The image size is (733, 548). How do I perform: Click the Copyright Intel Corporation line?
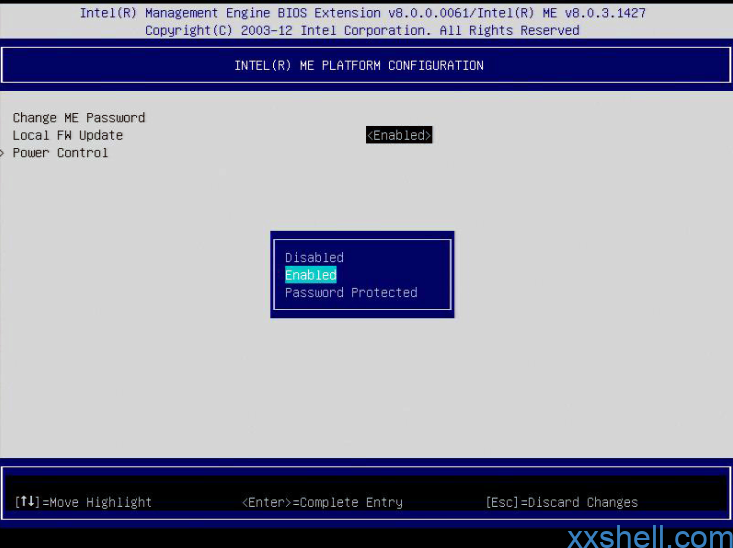point(362,30)
